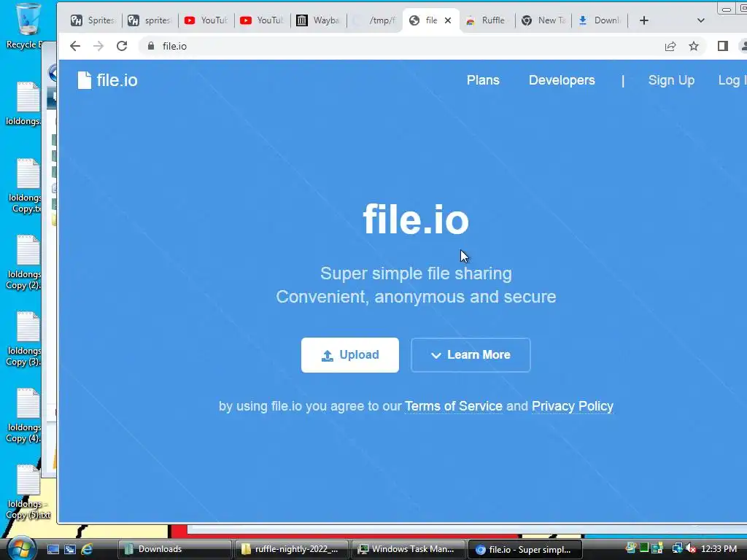Click the browser forward arrow

point(98,46)
